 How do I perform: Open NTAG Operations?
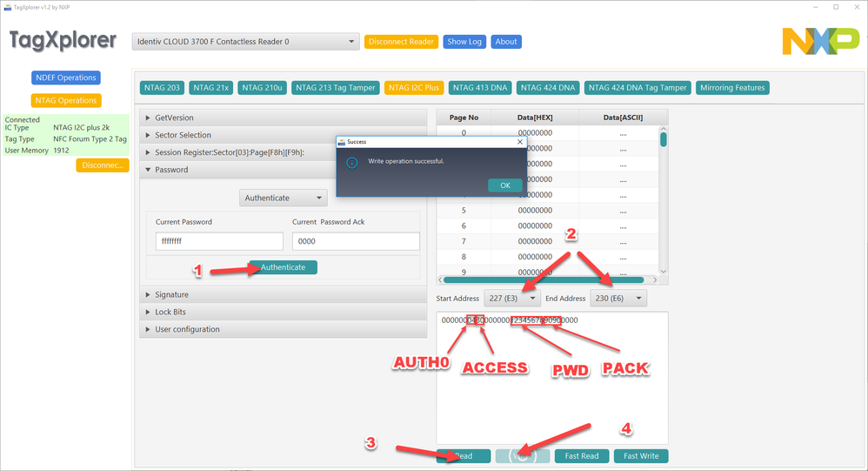click(66, 100)
